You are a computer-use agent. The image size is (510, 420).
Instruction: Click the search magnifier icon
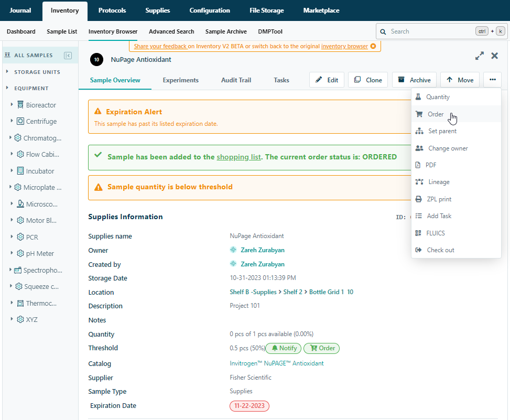point(383,31)
